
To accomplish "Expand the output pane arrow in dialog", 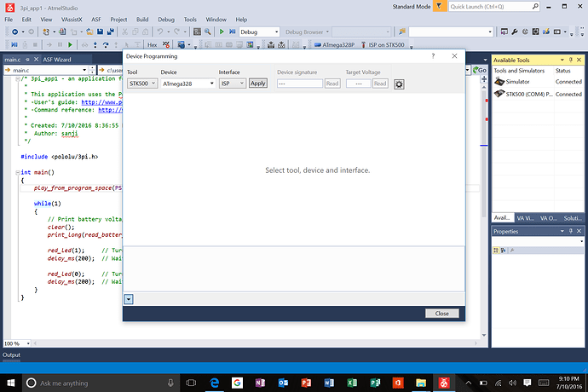I will coord(129,298).
